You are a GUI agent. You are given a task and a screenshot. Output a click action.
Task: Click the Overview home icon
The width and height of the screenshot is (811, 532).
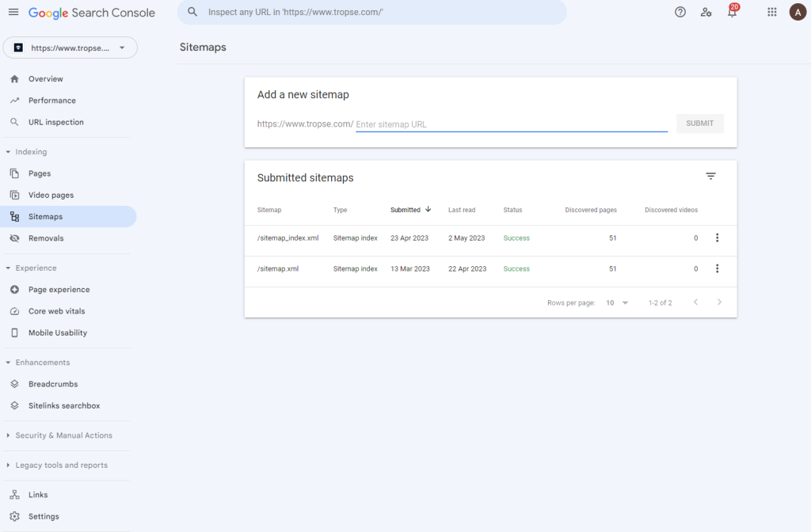(14, 78)
